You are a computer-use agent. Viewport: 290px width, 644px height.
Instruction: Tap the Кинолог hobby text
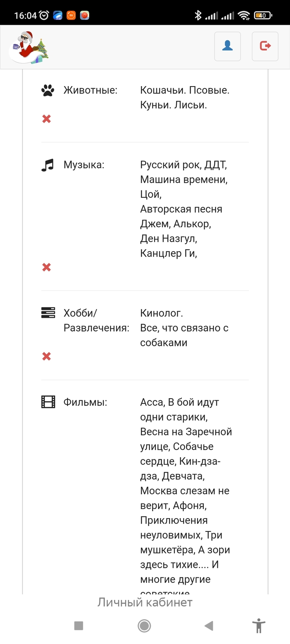pos(162,313)
